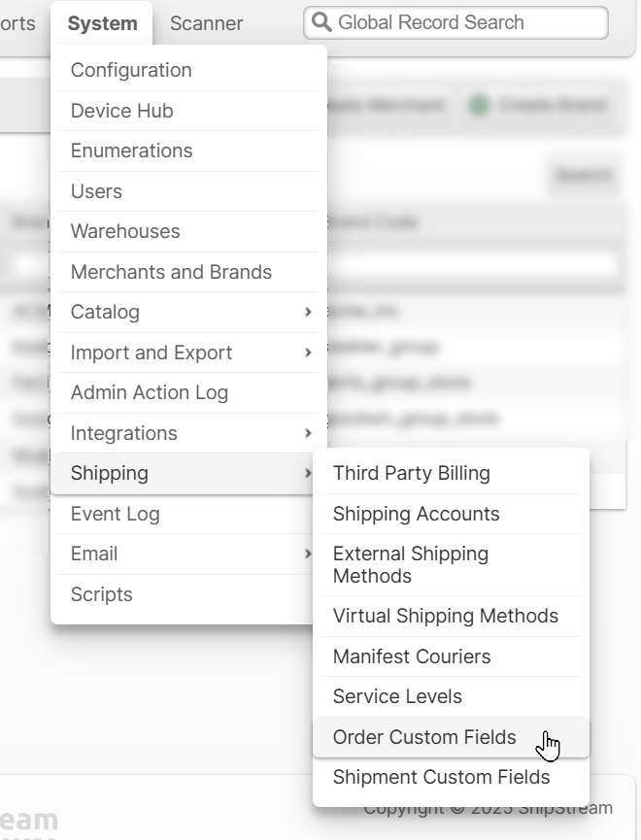Click the Integrations submenu chevron
The height and width of the screenshot is (840, 641).
point(308,433)
